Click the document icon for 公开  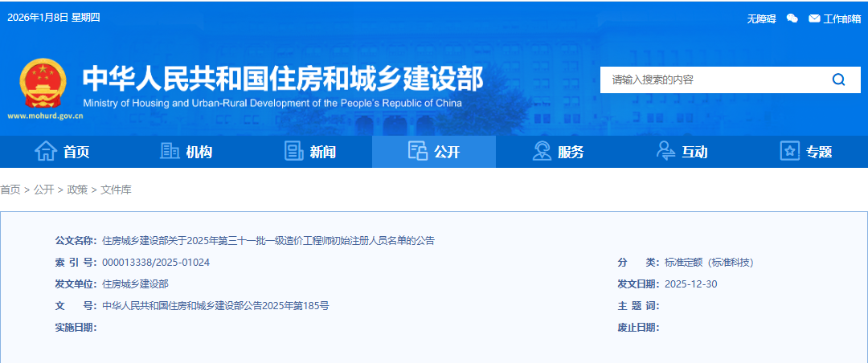tap(417, 151)
